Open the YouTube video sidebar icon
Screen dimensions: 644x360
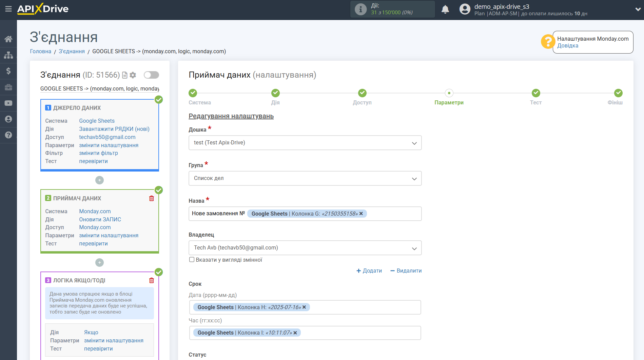8,103
